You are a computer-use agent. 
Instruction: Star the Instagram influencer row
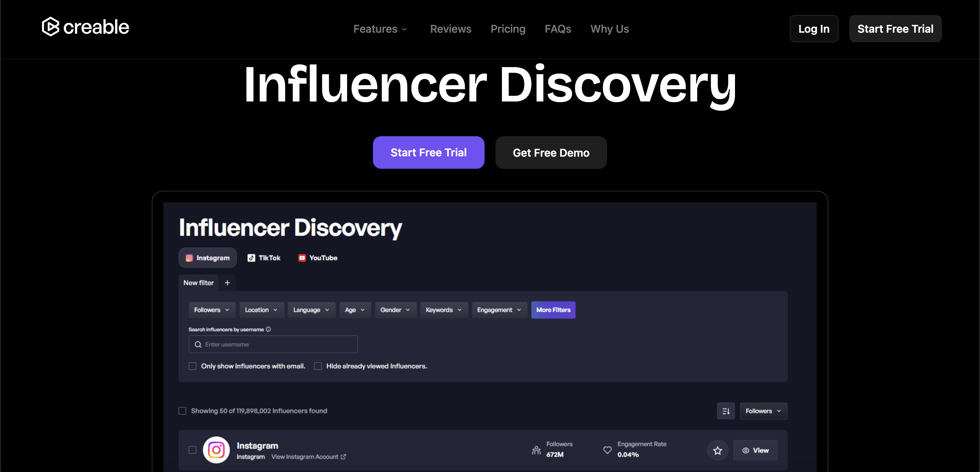[718, 450]
